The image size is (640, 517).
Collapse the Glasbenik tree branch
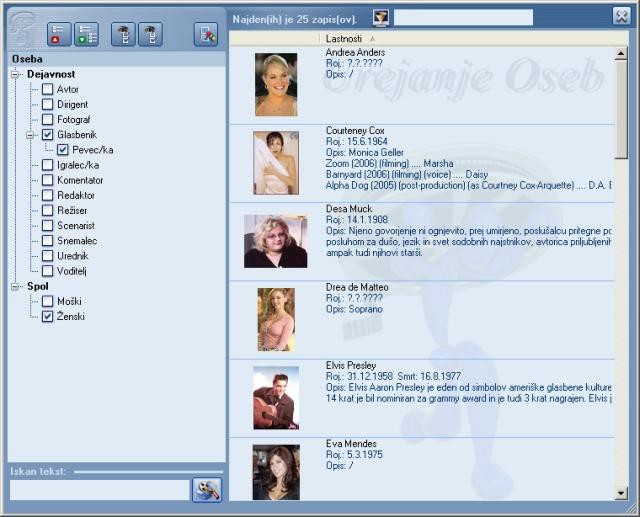(32, 134)
